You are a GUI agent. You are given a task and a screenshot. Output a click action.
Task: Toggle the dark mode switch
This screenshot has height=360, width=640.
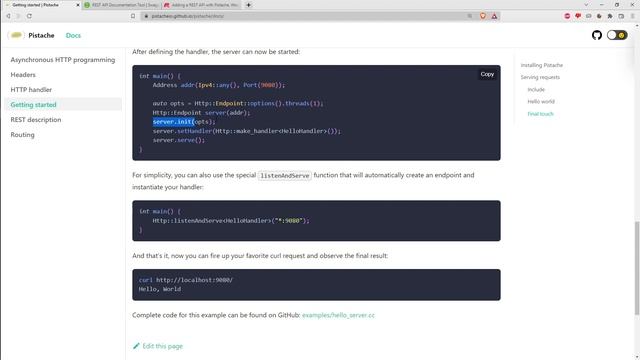[617, 36]
